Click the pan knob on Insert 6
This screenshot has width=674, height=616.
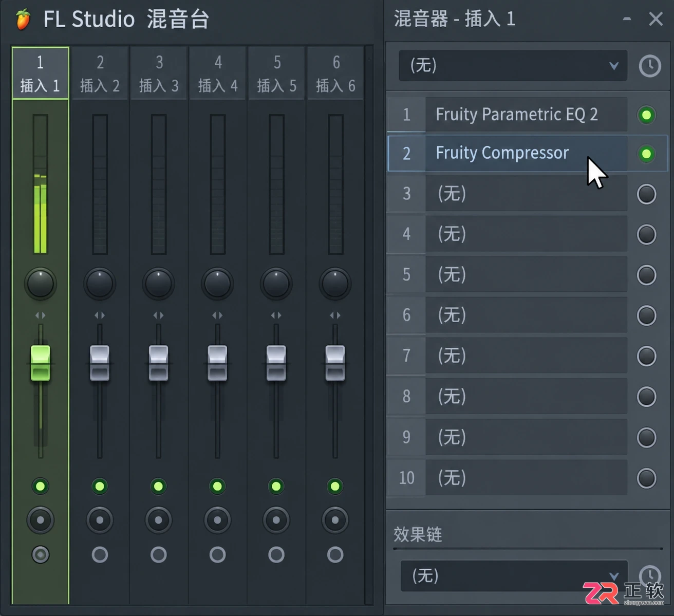click(335, 283)
